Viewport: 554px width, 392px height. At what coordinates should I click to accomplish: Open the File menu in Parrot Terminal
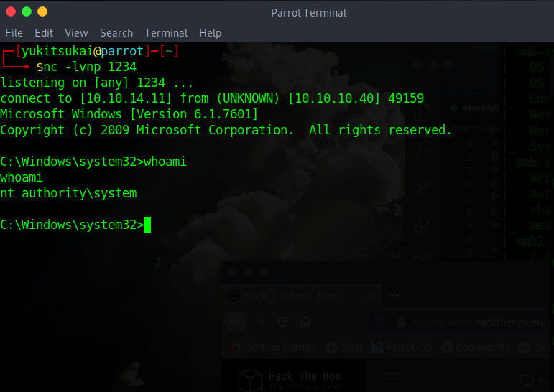coord(14,33)
